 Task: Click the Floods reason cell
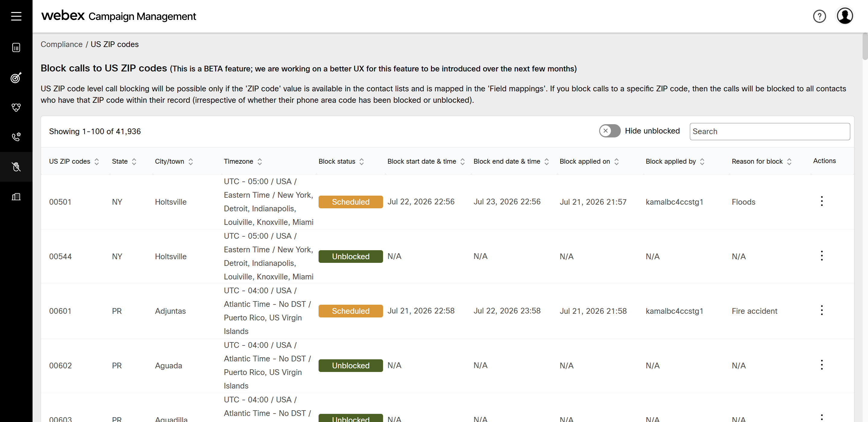743,202
